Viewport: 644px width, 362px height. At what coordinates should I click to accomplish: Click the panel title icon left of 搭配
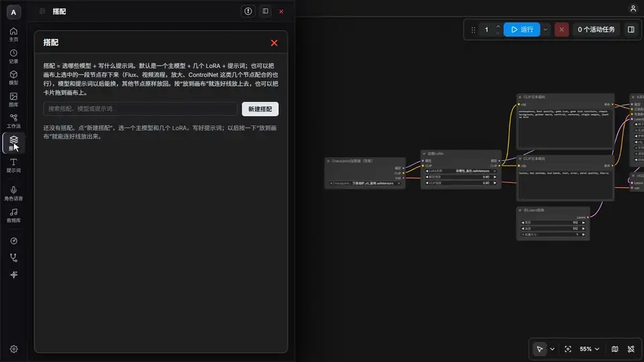[42, 11]
